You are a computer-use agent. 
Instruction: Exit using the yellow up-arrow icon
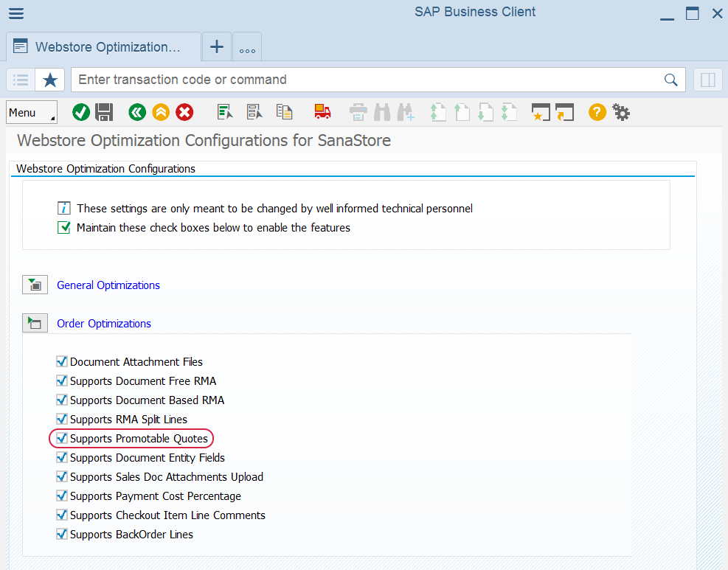(161, 112)
